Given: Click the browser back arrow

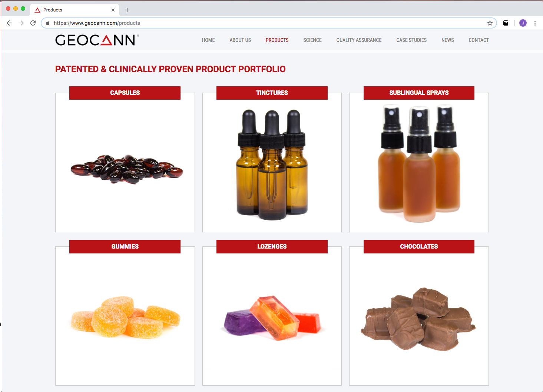Looking at the screenshot, I should click(x=9, y=23).
